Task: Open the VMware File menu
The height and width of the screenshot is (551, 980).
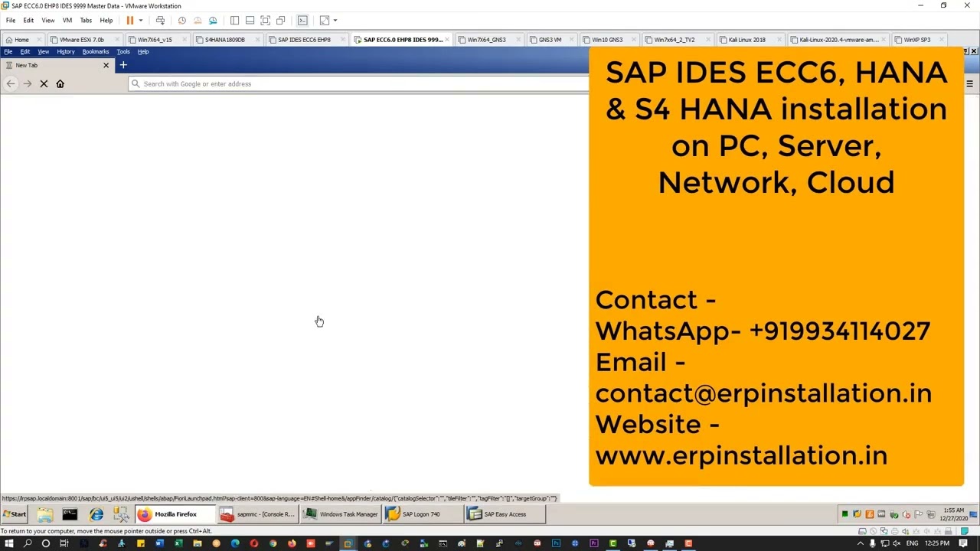Action: click(11, 21)
